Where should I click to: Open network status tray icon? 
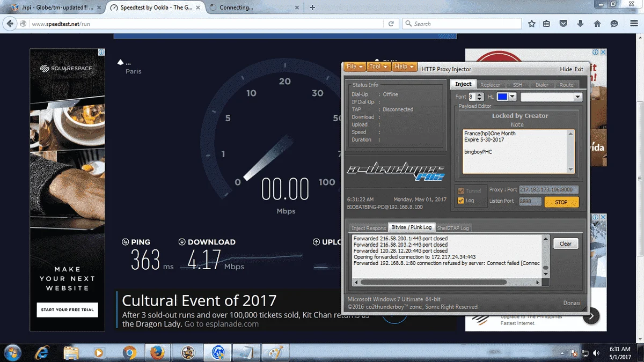pos(585,353)
